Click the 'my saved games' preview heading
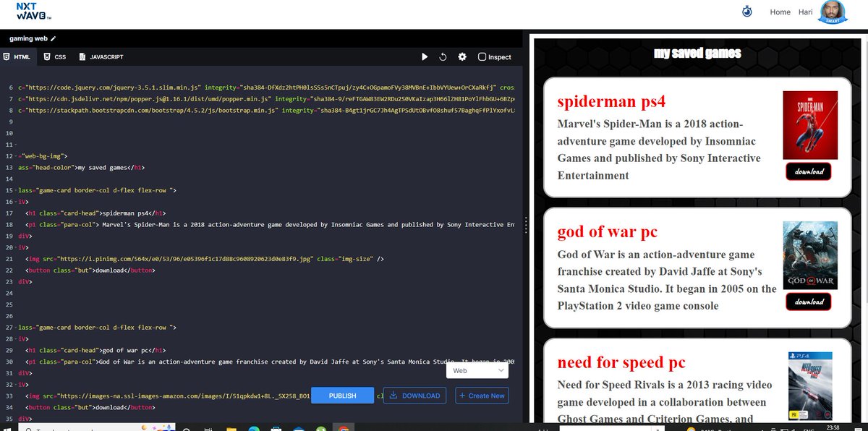868x431 pixels. click(697, 53)
